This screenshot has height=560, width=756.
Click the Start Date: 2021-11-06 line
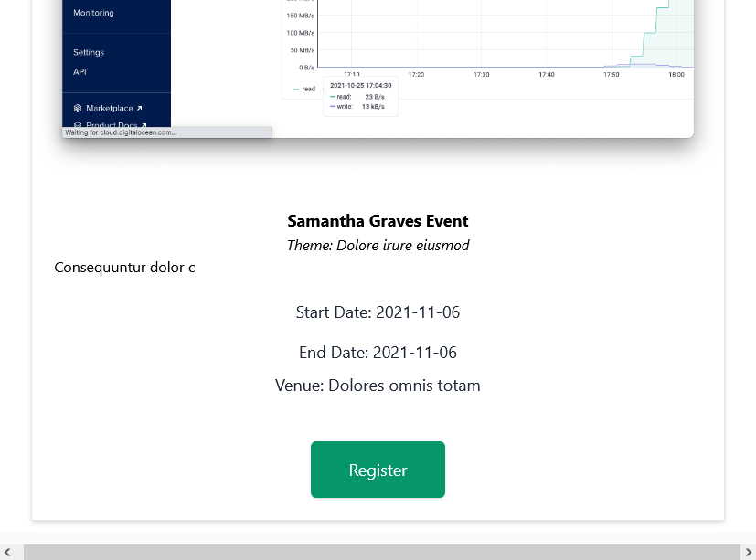point(378,312)
